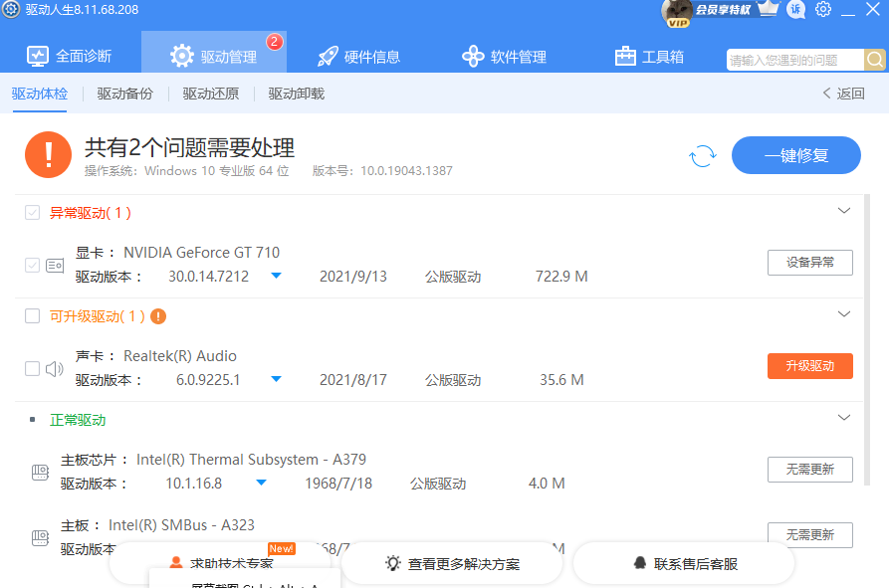Check the Realtek Audio driver checkbox

32,369
